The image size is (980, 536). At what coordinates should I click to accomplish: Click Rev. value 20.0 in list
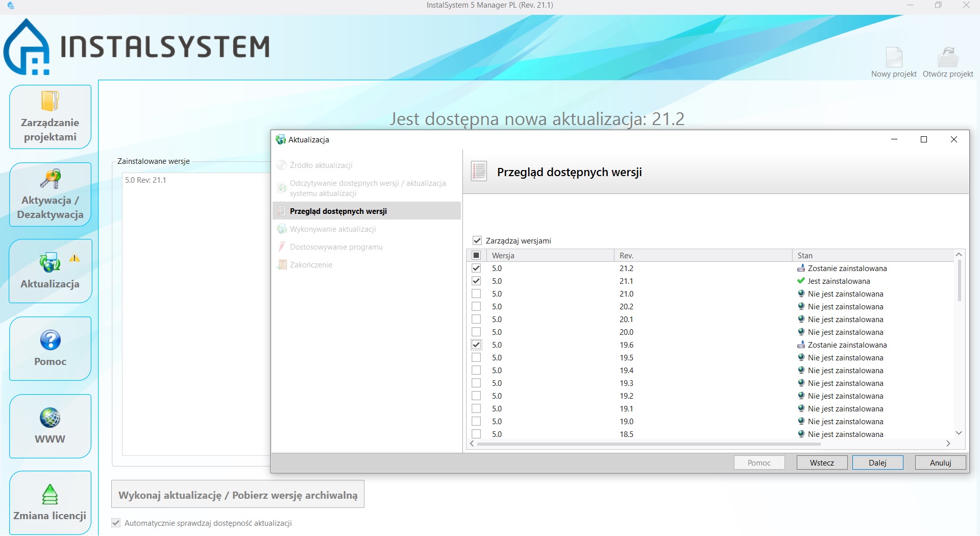point(626,332)
